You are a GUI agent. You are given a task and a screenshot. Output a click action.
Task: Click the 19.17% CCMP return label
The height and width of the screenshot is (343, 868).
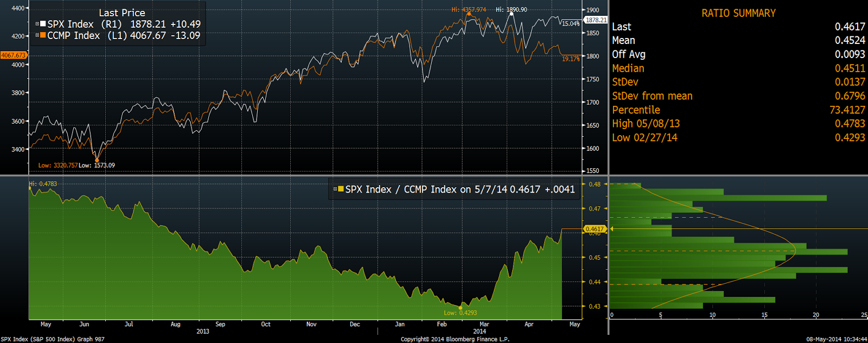tap(571, 59)
